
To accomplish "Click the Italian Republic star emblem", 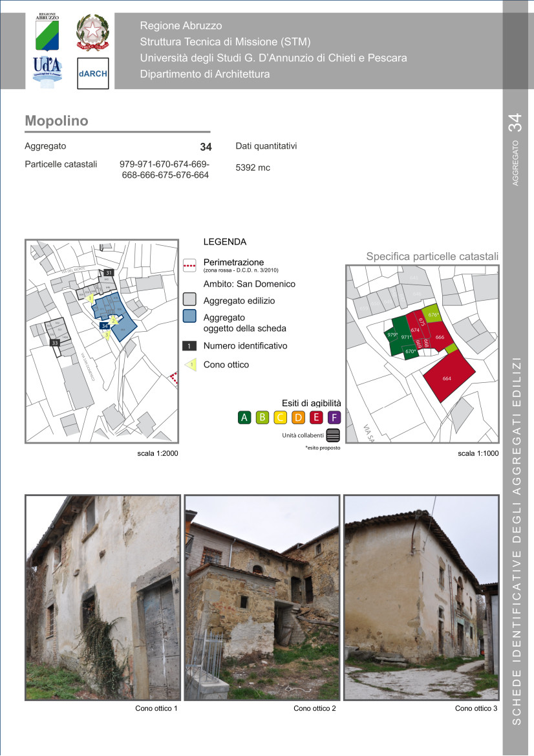I will (x=93, y=32).
